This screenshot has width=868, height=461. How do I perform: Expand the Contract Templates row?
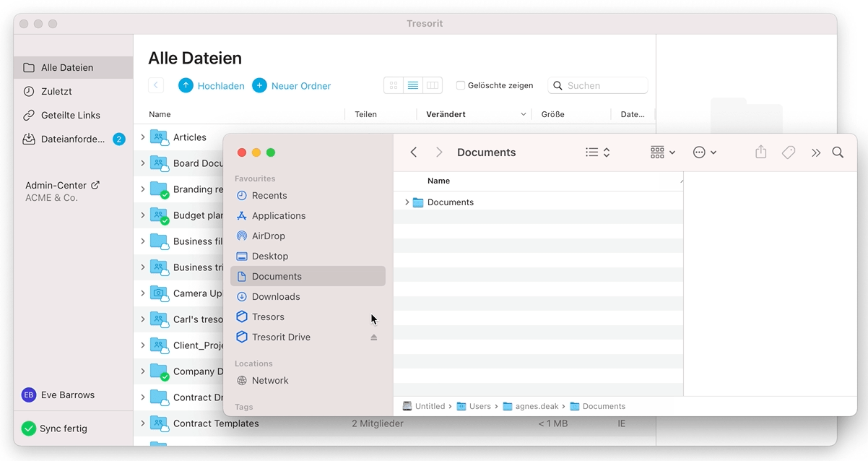(x=143, y=423)
